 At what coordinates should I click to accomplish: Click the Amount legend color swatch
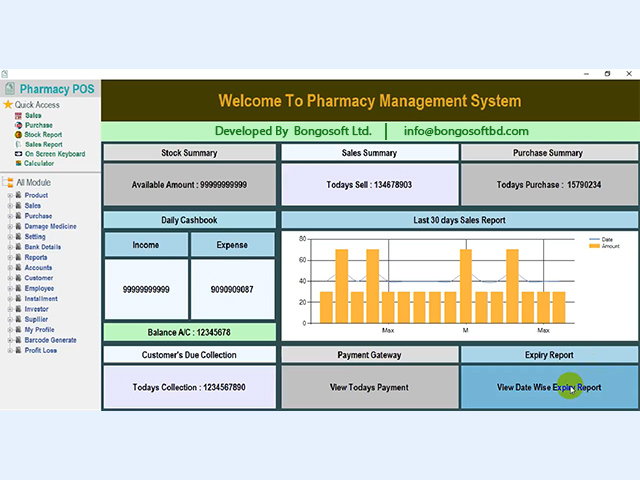[594, 246]
